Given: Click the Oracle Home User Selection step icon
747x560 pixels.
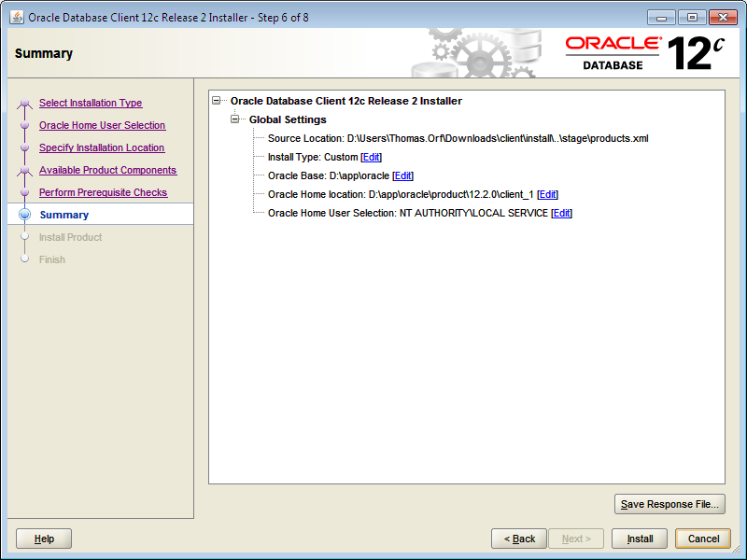Looking at the screenshot, I should [23, 125].
